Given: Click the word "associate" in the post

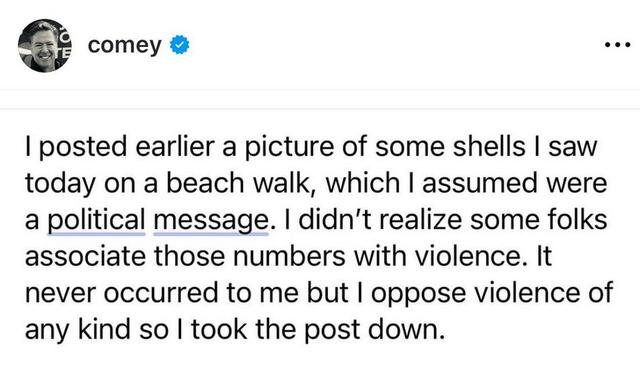Looking at the screenshot, I should tap(85, 257).
